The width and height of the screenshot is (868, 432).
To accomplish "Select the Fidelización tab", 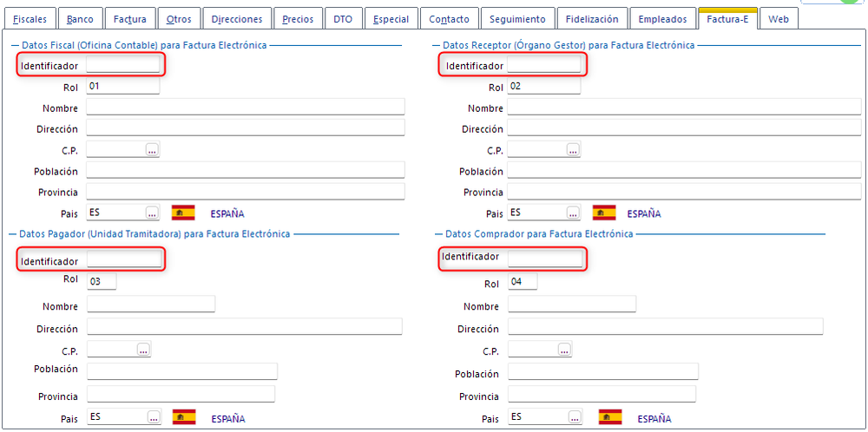I will coord(592,19).
